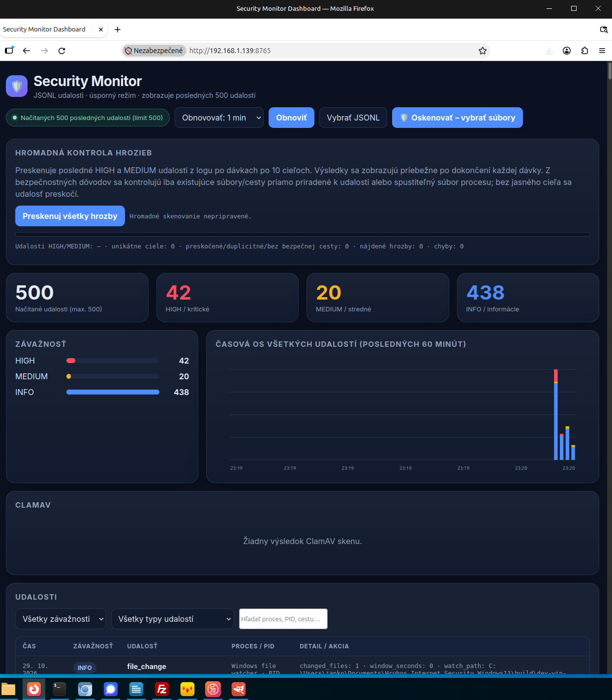Click the tallest bar in the timeline chart

[556, 415]
